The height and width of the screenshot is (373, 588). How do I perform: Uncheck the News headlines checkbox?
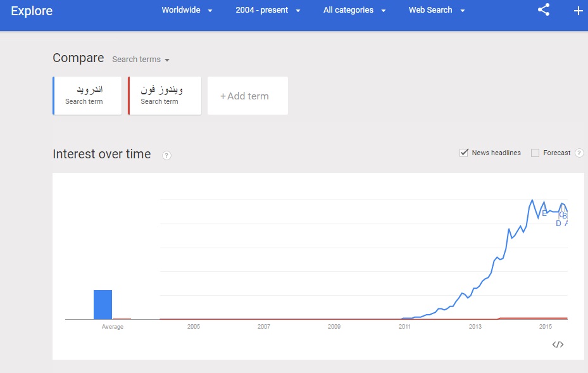coord(464,153)
